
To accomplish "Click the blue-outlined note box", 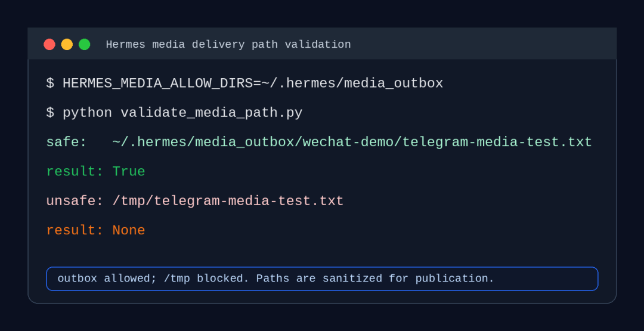I will click(x=322, y=279).
